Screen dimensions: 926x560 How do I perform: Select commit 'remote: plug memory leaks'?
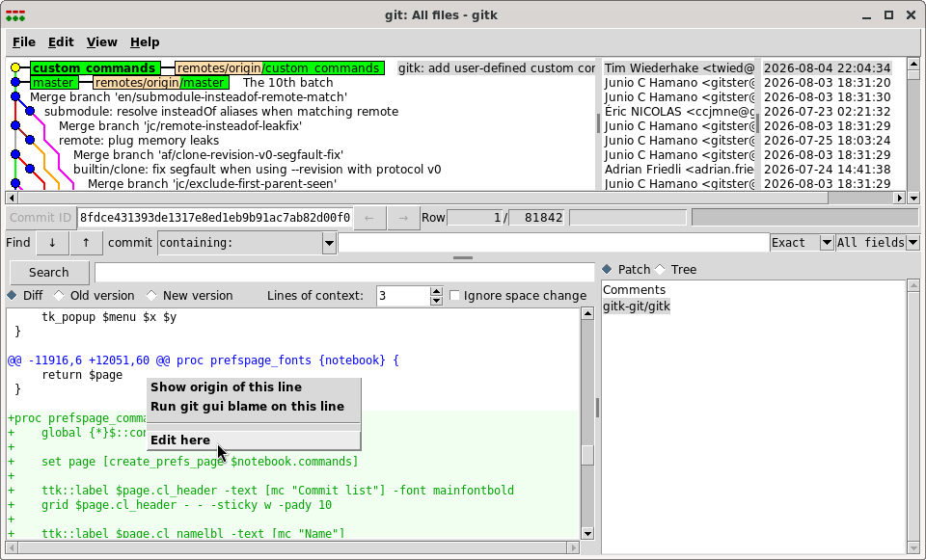(x=139, y=141)
